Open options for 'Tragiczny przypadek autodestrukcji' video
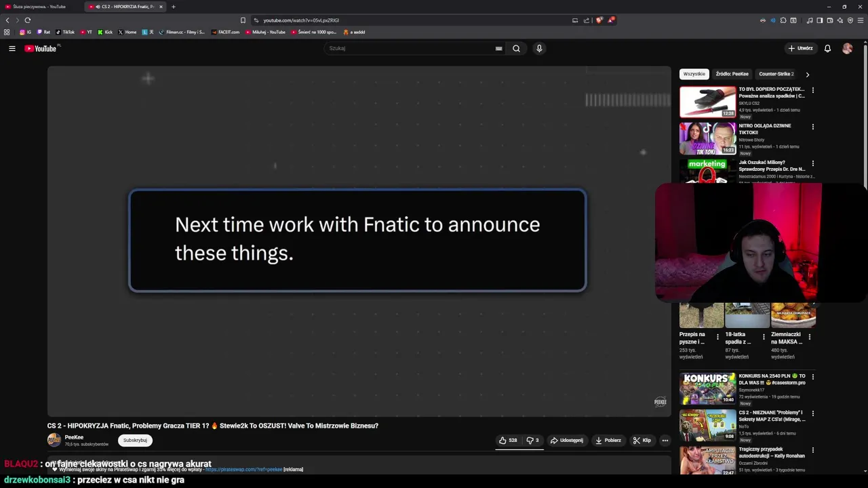Screen dimensions: 868x488 tap(813, 450)
